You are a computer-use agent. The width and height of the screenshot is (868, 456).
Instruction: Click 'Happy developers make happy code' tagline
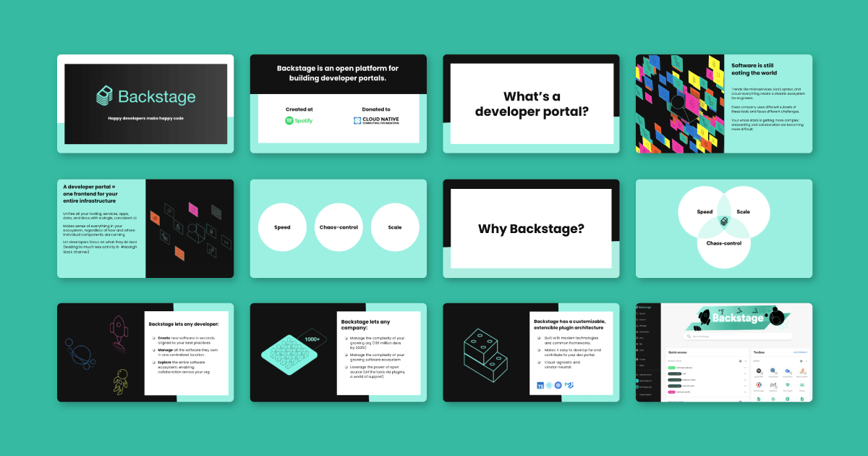[145, 118]
